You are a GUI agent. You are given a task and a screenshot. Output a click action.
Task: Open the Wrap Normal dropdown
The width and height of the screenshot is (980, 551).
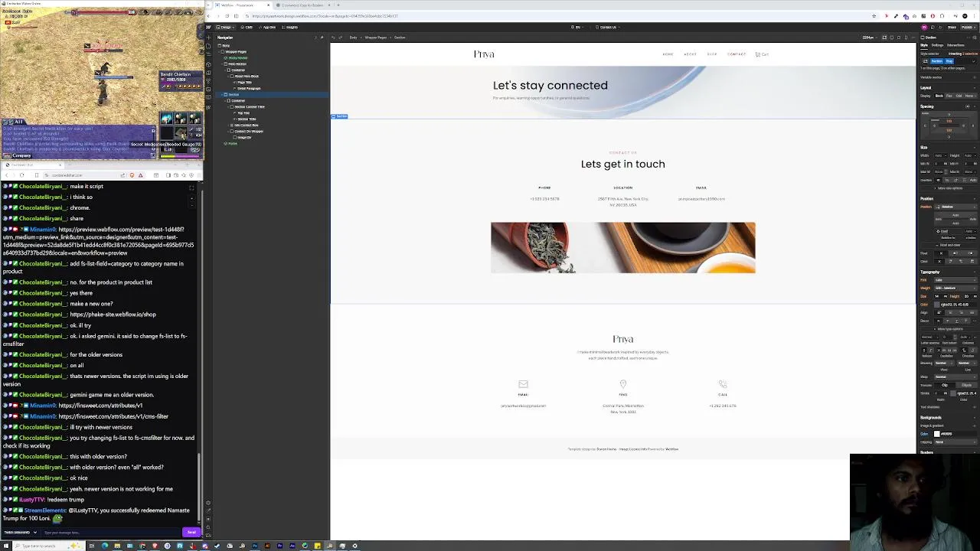tap(955, 377)
